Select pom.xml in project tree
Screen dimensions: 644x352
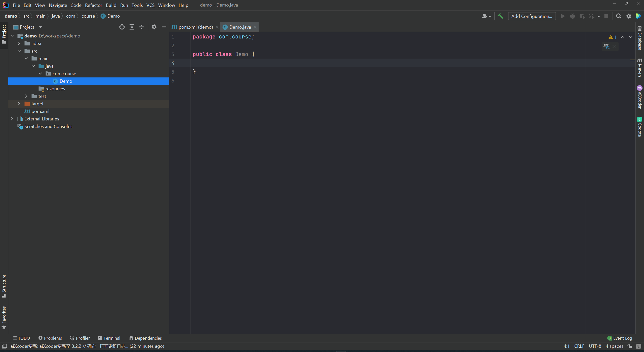[x=40, y=111]
